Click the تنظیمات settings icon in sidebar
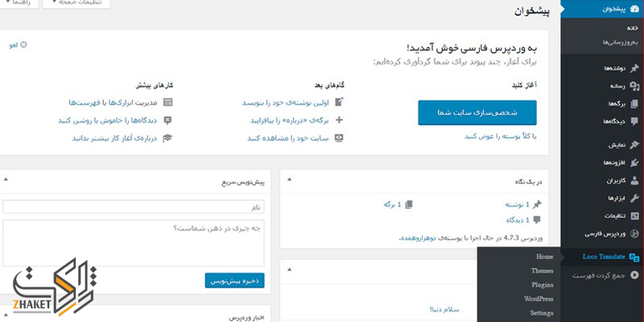 pyautogui.click(x=634, y=216)
